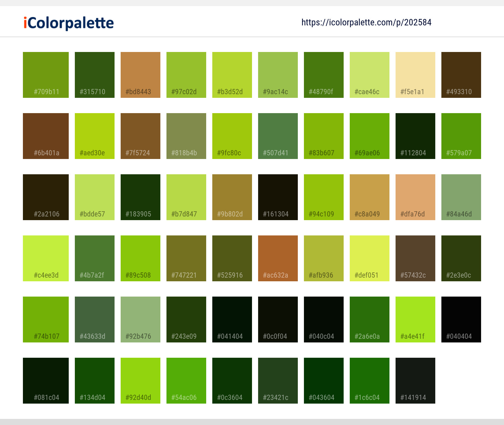Click the #161304 swatch

(x=278, y=197)
